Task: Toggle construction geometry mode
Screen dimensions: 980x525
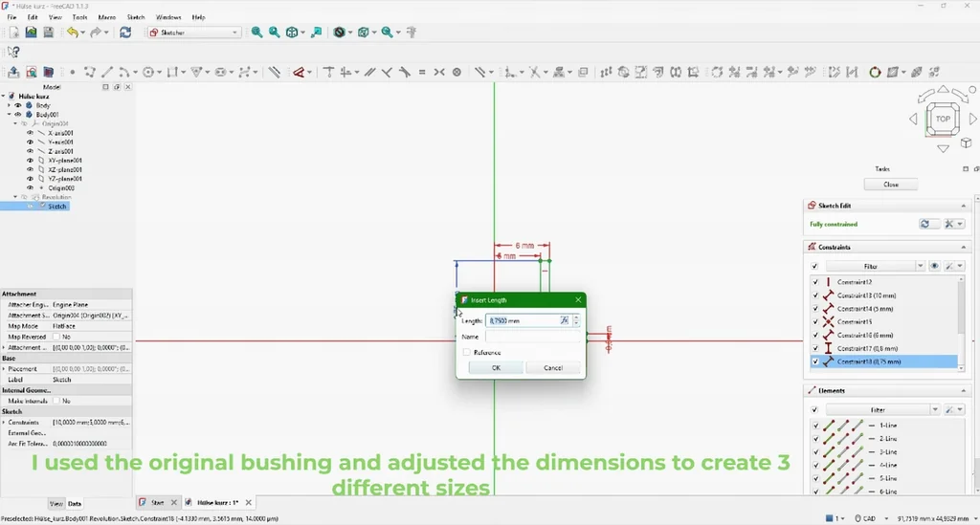Action: (274, 73)
